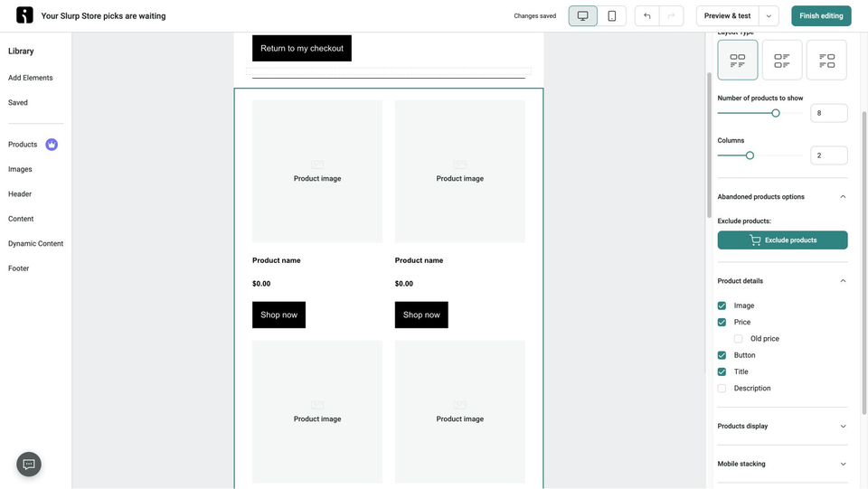This screenshot has height=489, width=868.
Task: Select the grid layout type
Action: (x=738, y=60)
